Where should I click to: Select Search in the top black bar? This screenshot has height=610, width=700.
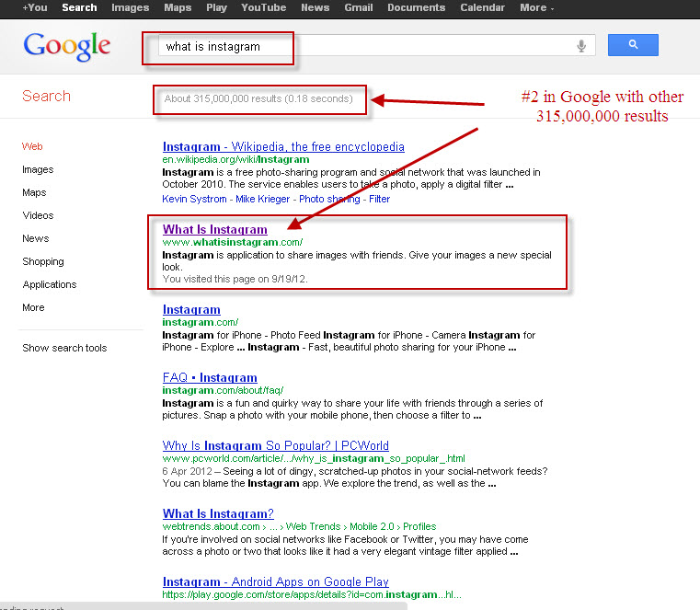[79, 7]
